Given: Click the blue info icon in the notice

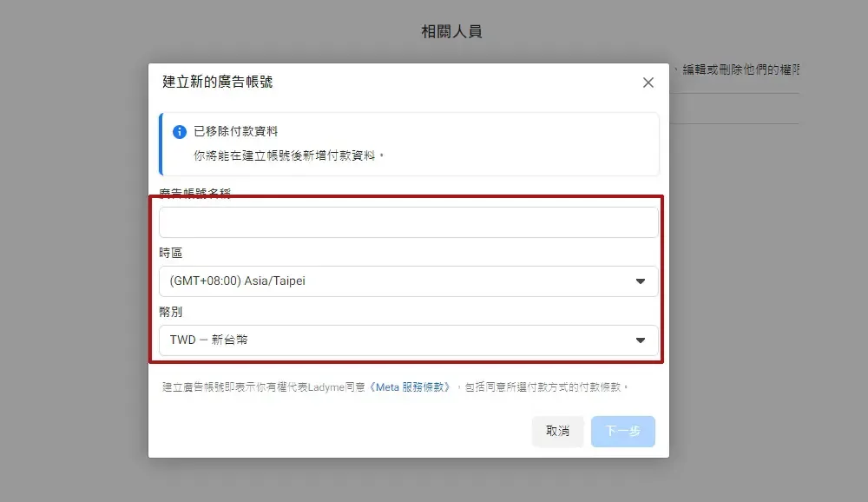Looking at the screenshot, I should 180,132.
